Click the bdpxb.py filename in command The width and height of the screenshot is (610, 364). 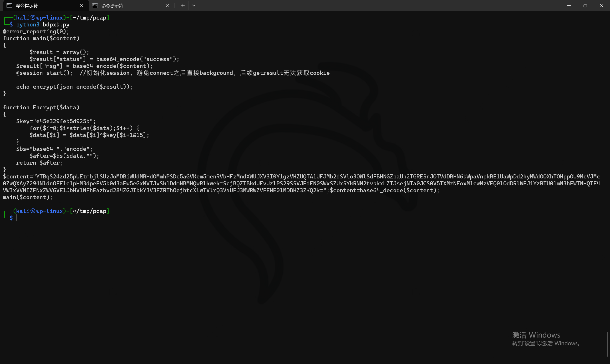pyautogui.click(x=56, y=25)
